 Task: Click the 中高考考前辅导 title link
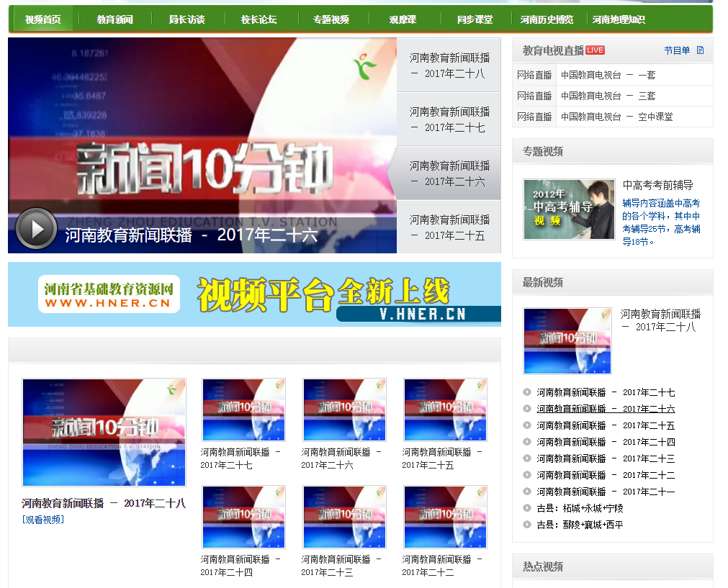point(657,185)
